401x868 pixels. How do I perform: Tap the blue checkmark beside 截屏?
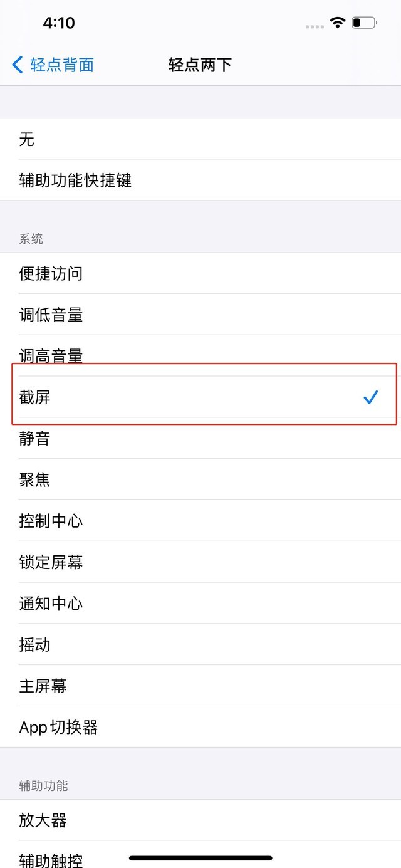(371, 397)
